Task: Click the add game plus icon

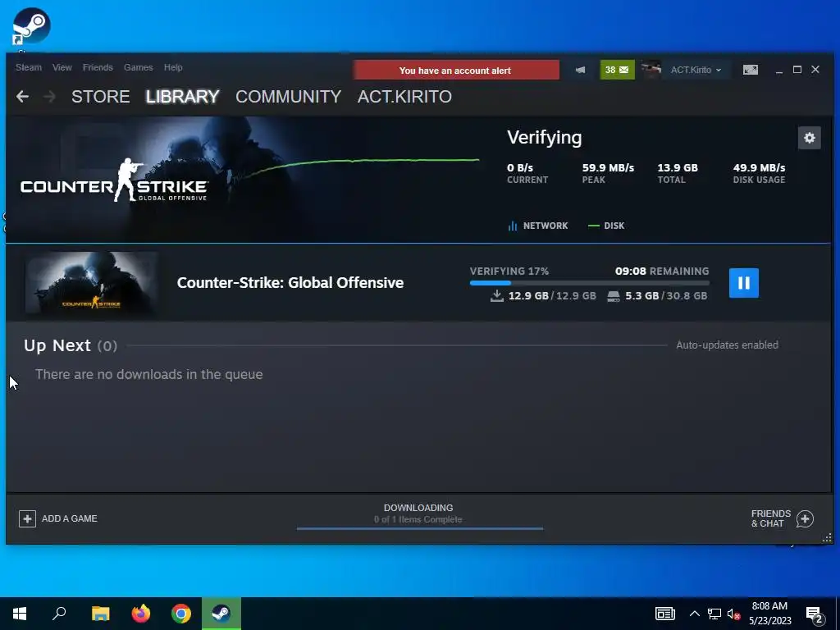Action: pyautogui.click(x=27, y=518)
